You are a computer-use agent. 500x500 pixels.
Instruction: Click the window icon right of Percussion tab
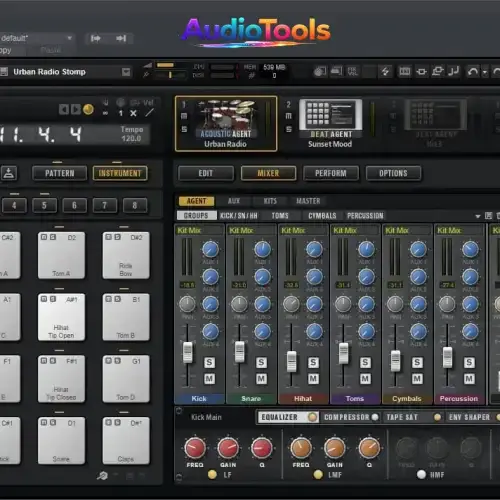coord(488,216)
